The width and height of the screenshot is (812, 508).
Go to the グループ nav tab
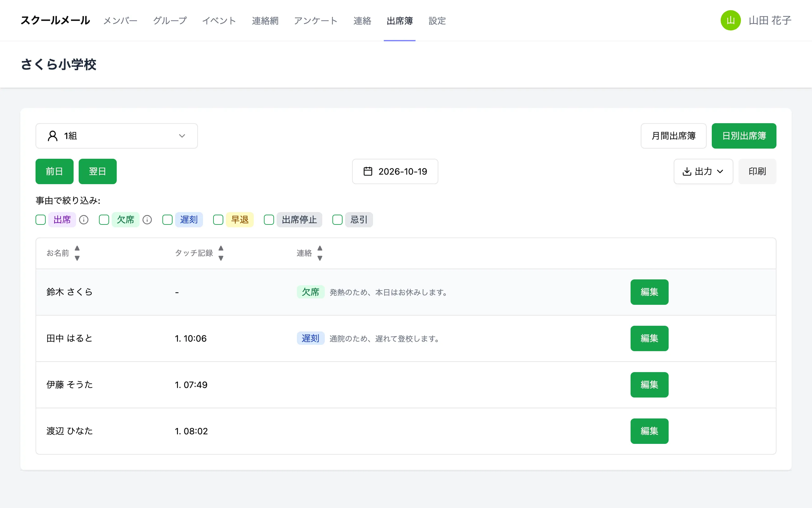[170, 21]
